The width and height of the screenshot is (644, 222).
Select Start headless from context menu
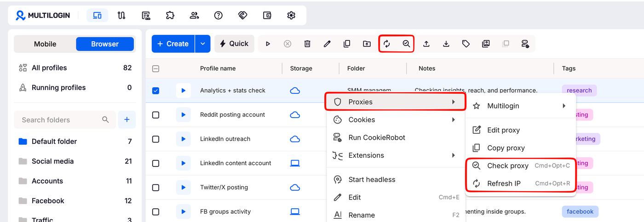pyautogui.click(x=395, y=180)
